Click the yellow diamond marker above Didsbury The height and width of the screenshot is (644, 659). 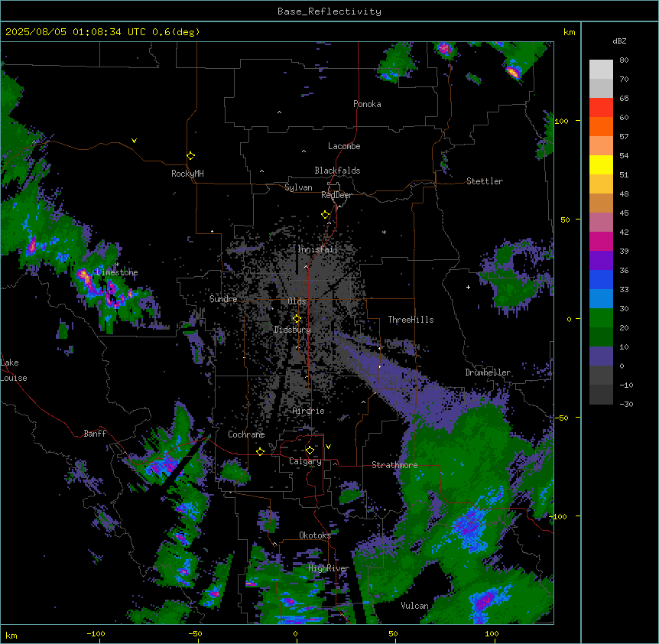click(x=297, y=319)
